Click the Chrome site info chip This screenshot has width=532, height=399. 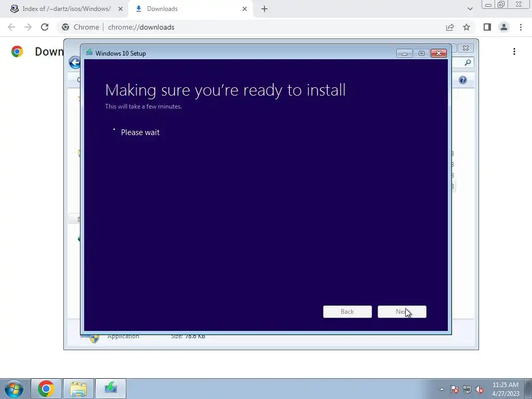81,27
